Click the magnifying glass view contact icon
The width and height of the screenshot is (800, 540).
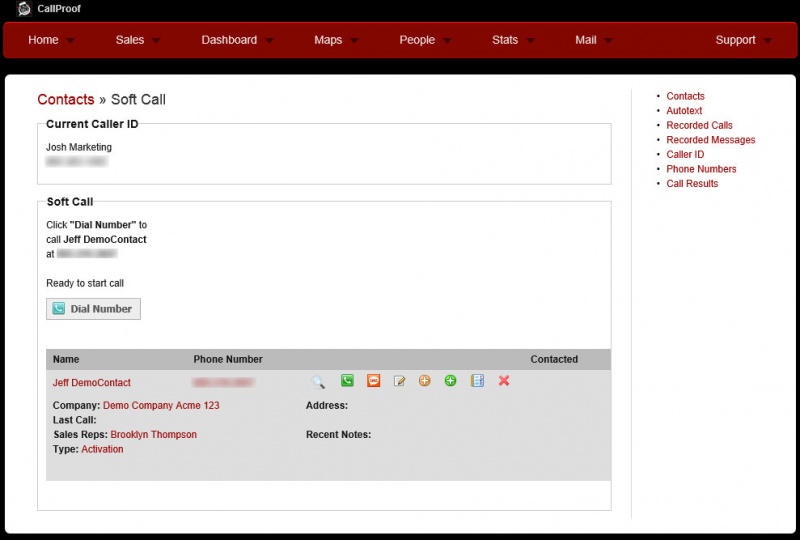(318, 382)
